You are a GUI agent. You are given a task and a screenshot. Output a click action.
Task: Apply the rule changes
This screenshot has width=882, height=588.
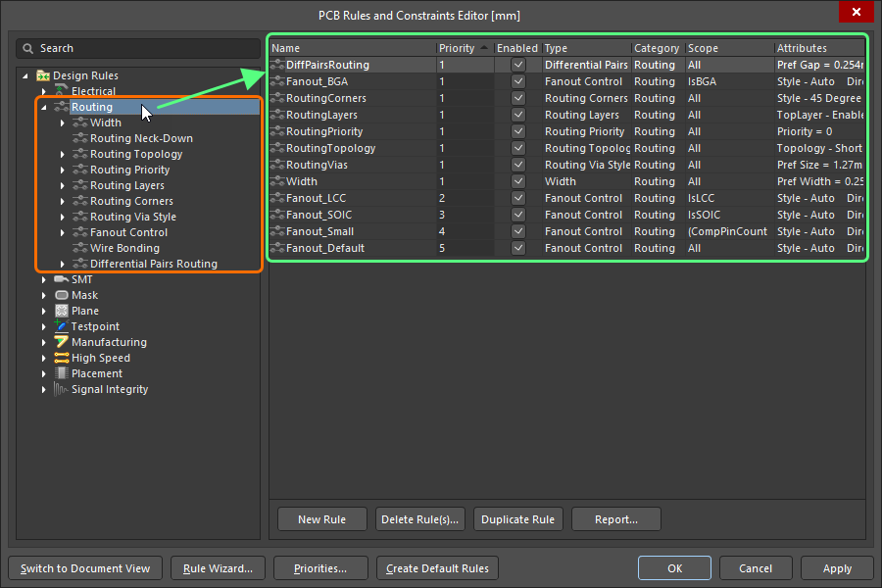(x=837, y=568)
